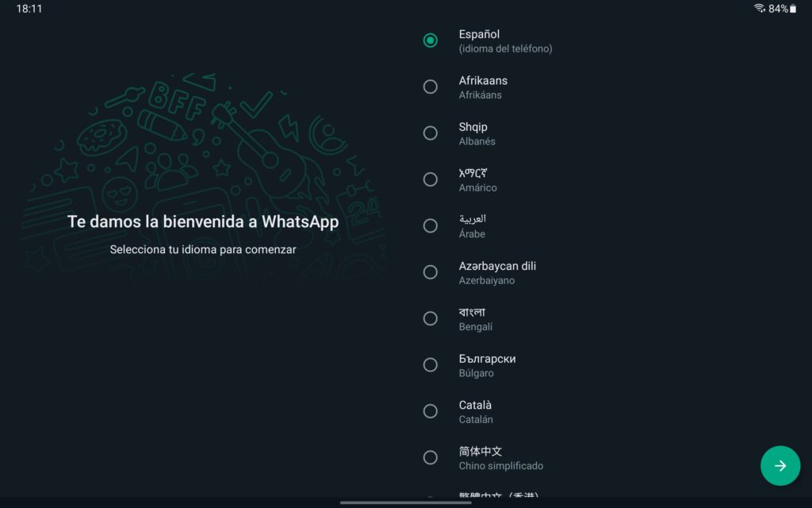
Task: Select the Amharic (Amárico) radio button
Action: pos(431,179)
